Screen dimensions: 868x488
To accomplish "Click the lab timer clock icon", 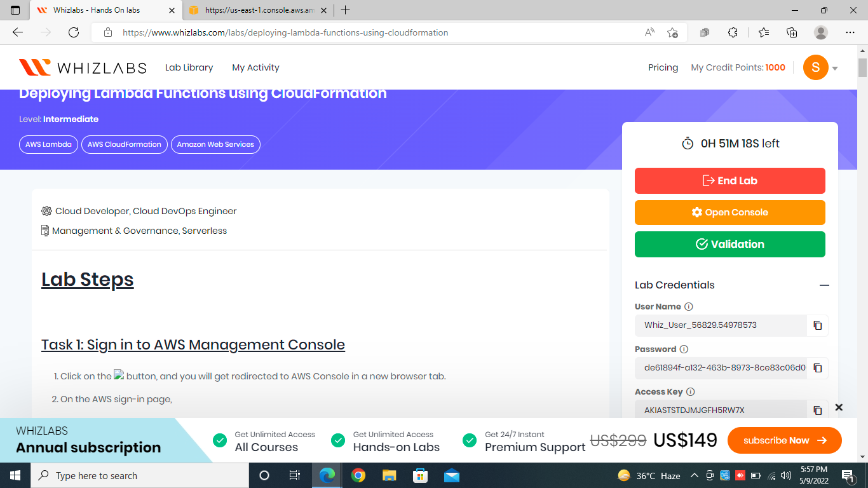I will [x=688, y=143].
